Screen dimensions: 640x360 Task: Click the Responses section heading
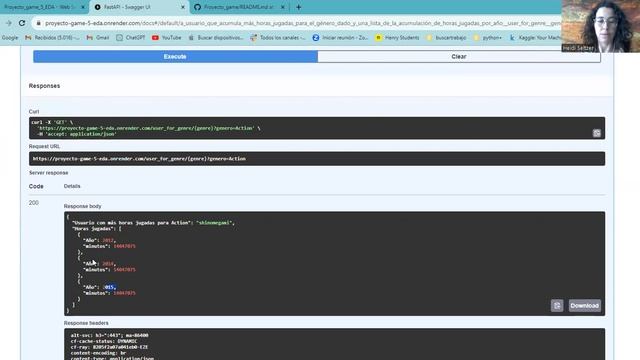pos(44,86)
